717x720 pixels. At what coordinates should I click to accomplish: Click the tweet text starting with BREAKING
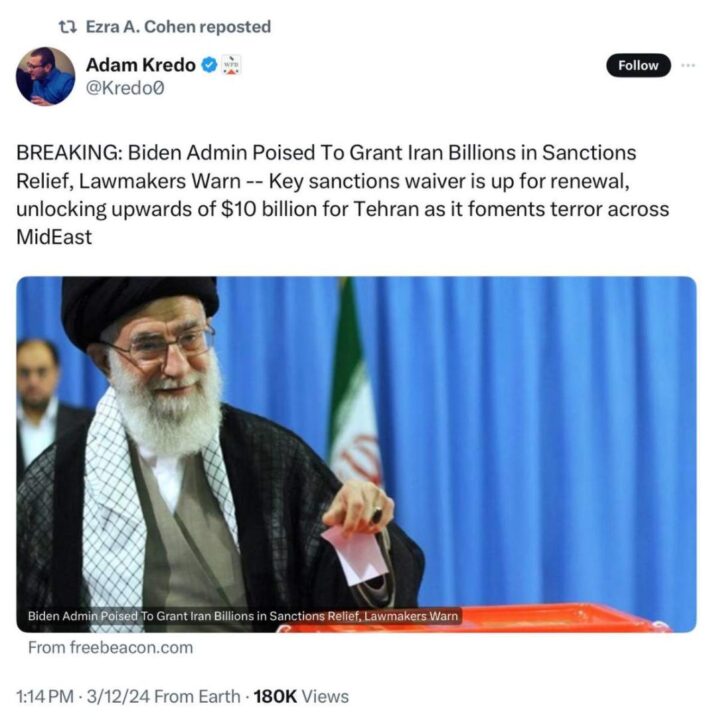[x=343, y=195]
